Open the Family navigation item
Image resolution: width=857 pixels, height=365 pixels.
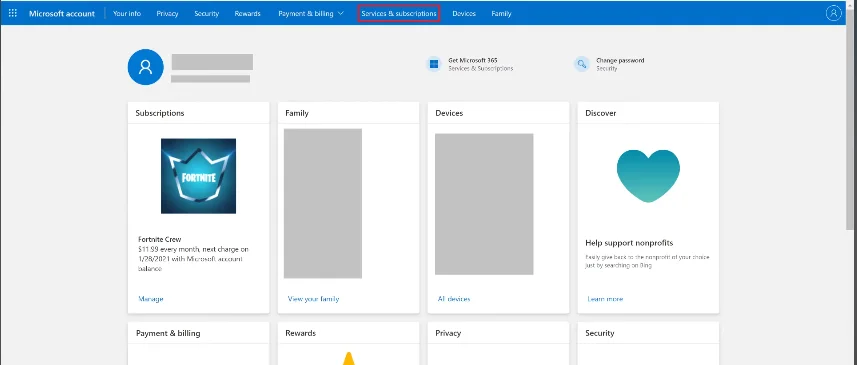(x=501, y=14)
